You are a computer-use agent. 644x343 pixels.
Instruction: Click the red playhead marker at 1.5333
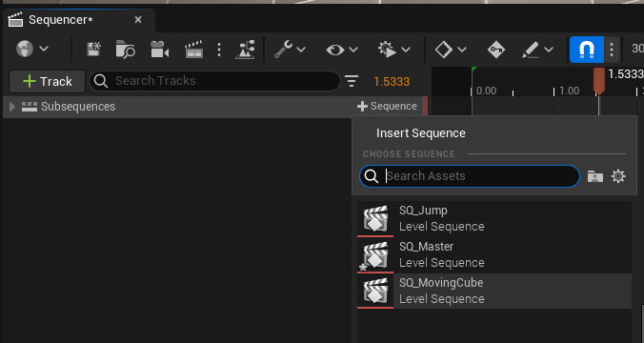(x=599, y=81)
